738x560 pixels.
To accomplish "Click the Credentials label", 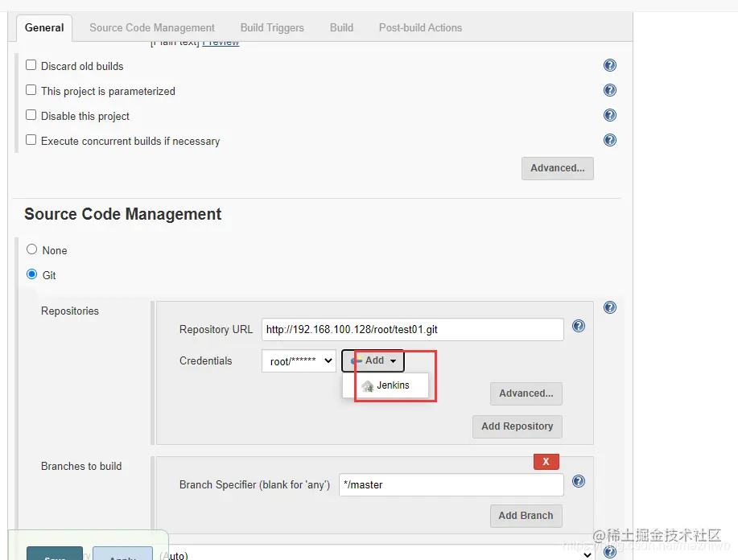I will pos(206,361).
